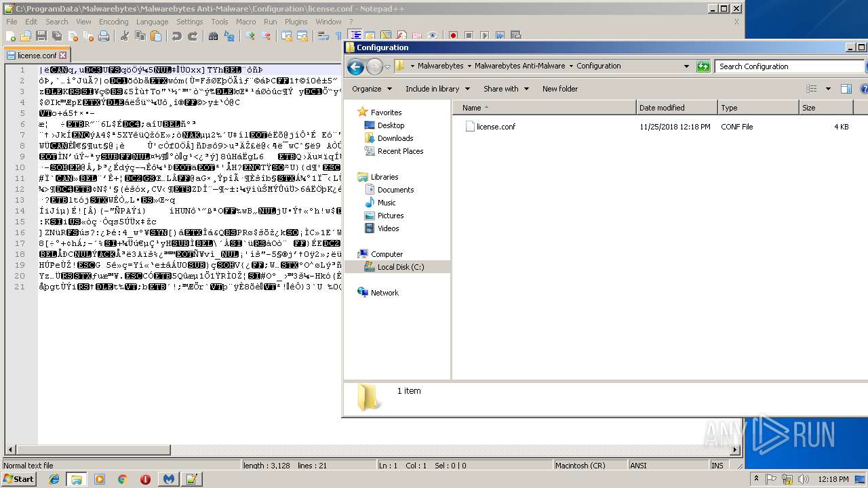Open the change view options dropdown arrow
This screenshot has width=868, height=488.
(828, 89)
